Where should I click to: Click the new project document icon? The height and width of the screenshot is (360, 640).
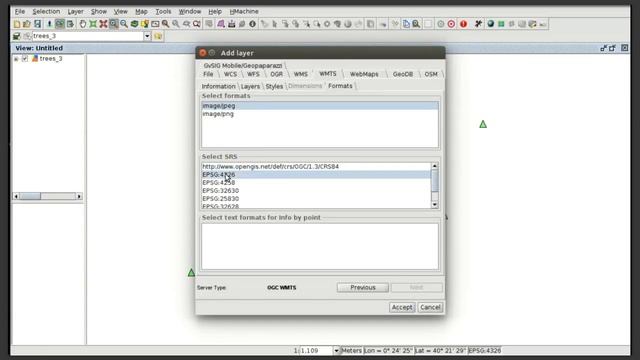coord(17,24)
